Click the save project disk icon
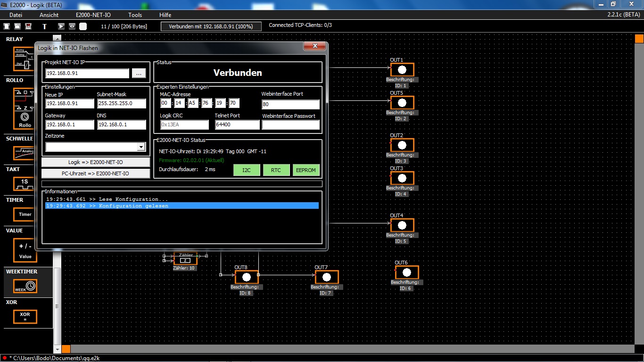This screenshot has height=362, width=644. 28,26
